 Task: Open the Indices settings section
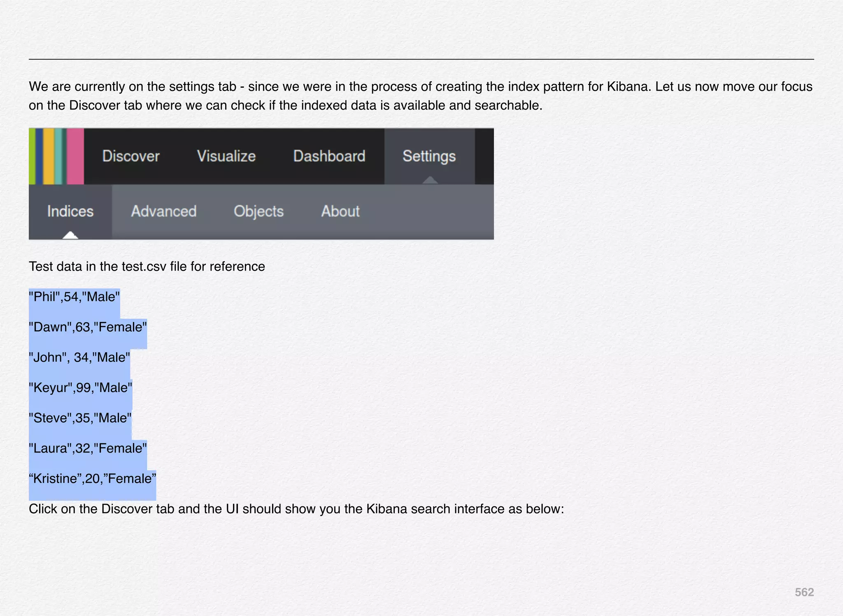[x=70, y=211]
